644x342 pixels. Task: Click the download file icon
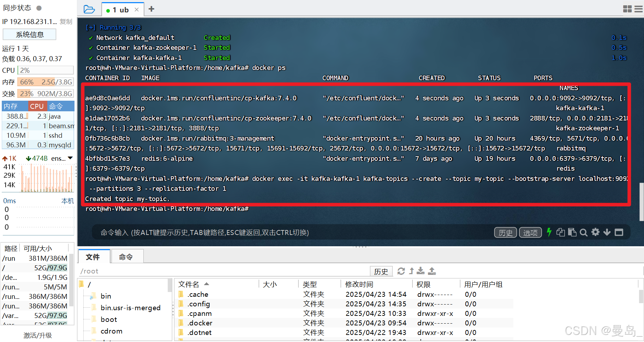[421, 271]
